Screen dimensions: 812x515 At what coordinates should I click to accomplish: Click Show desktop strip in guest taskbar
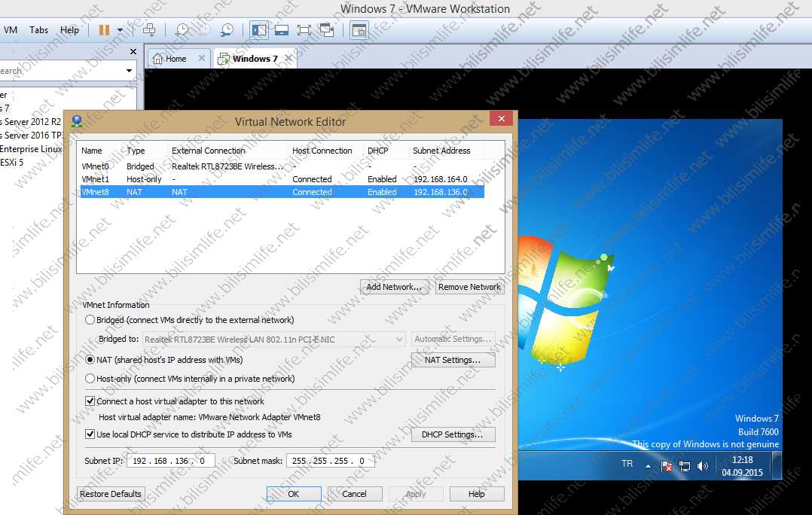point(777,465)
